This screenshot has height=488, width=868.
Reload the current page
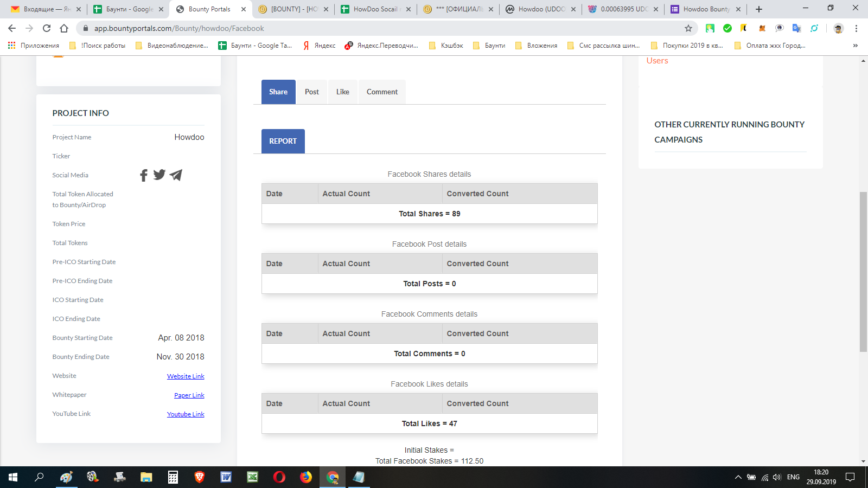pyautogui.click(x=47, y=28)
